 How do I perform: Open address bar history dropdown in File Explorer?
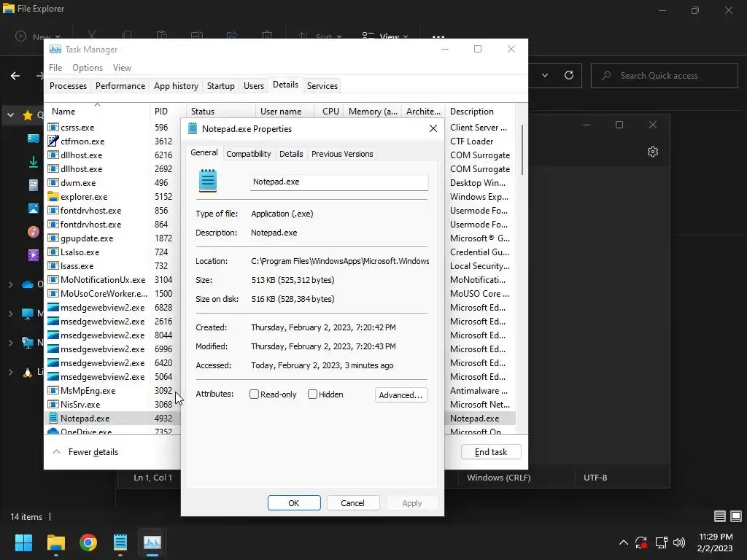coord(545,75)
